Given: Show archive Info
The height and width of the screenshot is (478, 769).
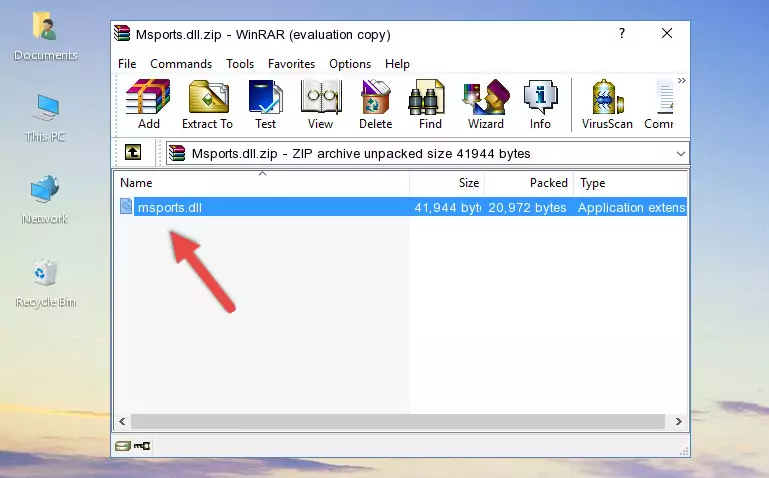Looking at the screenshot, I should pyautogui.click(x=540, y=104).
